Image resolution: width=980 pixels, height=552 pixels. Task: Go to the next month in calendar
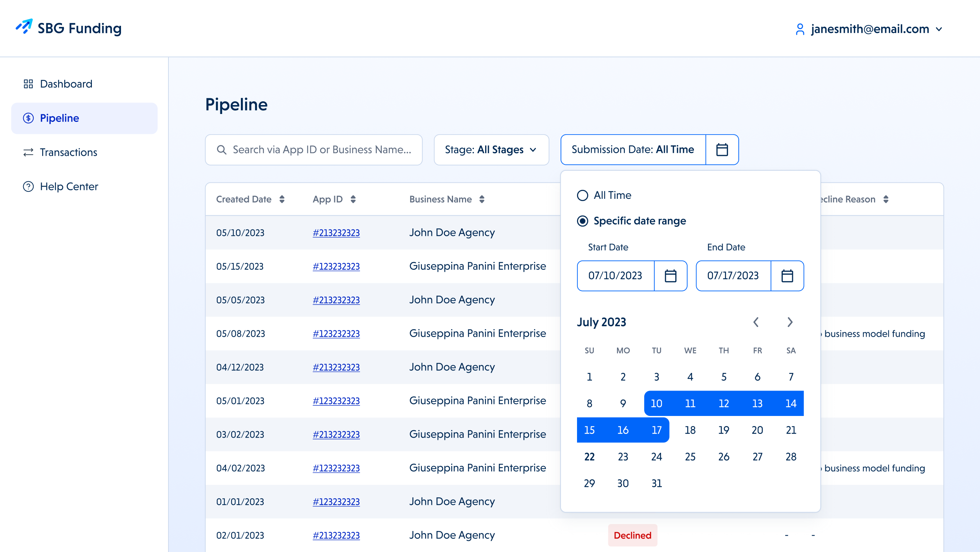click(790, 322)
